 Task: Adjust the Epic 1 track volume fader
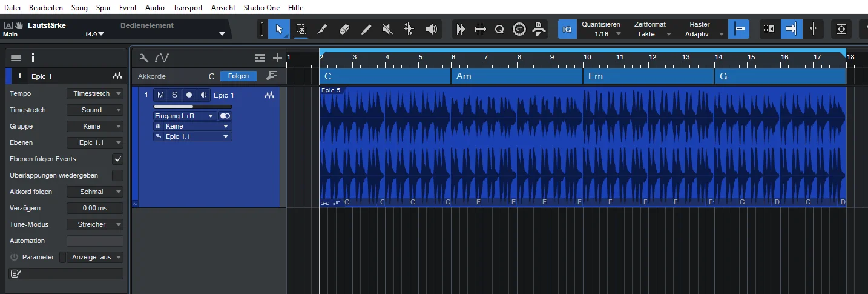pyautogui.click(x=192, y=107)
